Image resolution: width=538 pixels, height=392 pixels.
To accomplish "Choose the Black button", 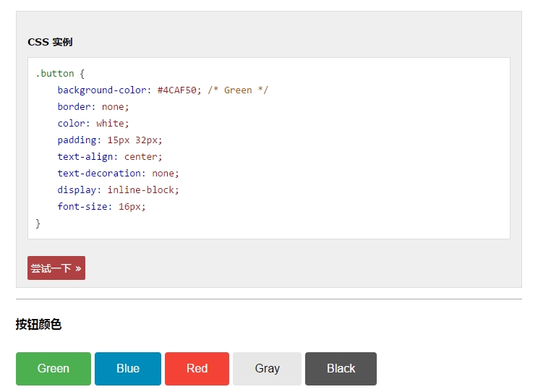I will click(x=341, y=369).
